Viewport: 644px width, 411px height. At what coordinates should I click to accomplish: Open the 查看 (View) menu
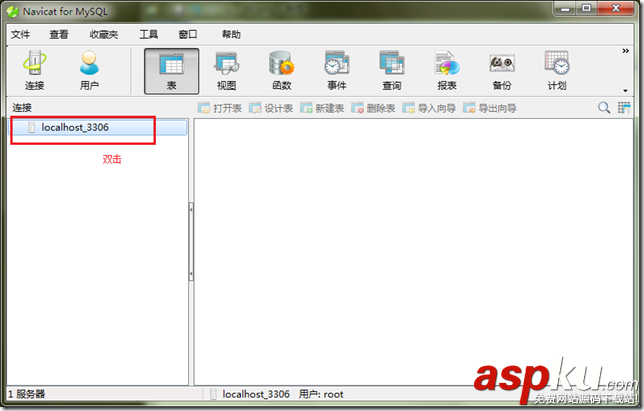tap(59, 34)
